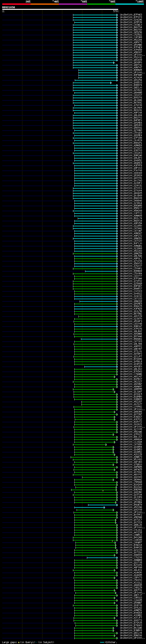146x644 pixels.
Task: Select hit label UniRef100_A3FNZ8
Action: [x=131, y=309]
